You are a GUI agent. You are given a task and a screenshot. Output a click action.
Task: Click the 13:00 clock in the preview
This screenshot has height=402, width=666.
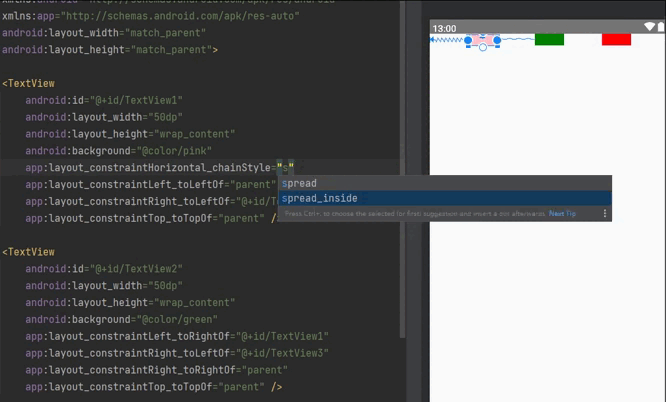pyautogui.click(x=444, y=28)
